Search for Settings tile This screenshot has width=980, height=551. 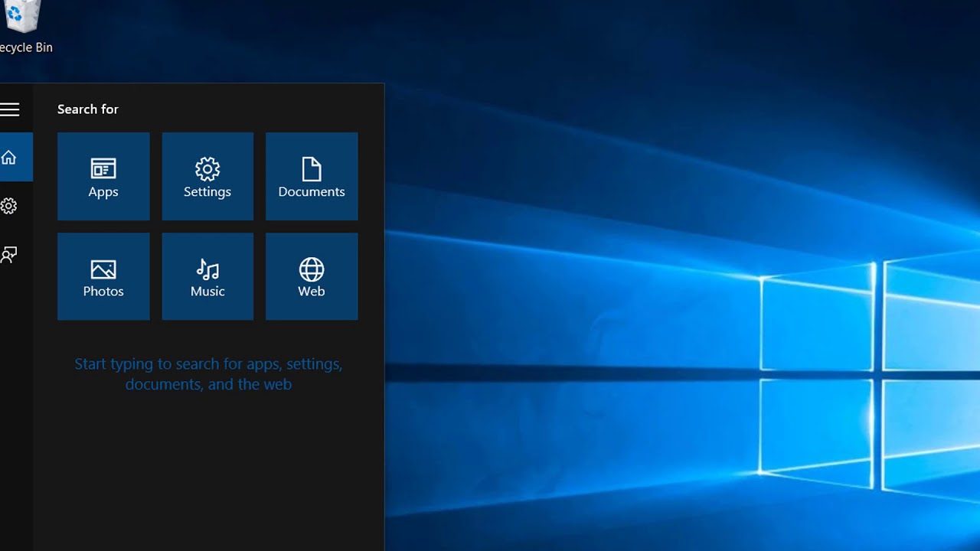[x=207, y=177]
